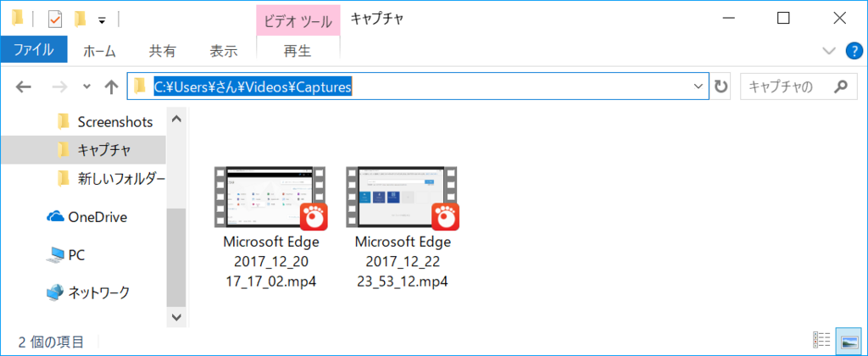
Task: Click the blue Help question mark icon
Action: click(854, 52)
